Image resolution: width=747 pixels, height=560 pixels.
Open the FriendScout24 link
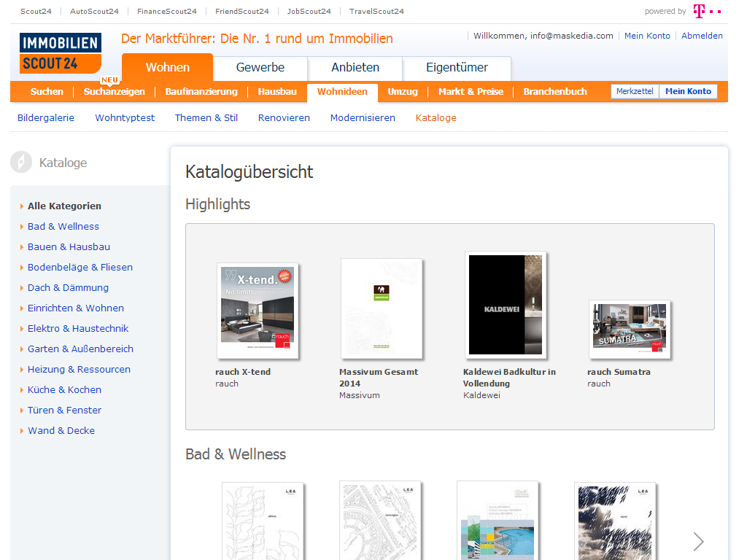click(x=242, y=11)
